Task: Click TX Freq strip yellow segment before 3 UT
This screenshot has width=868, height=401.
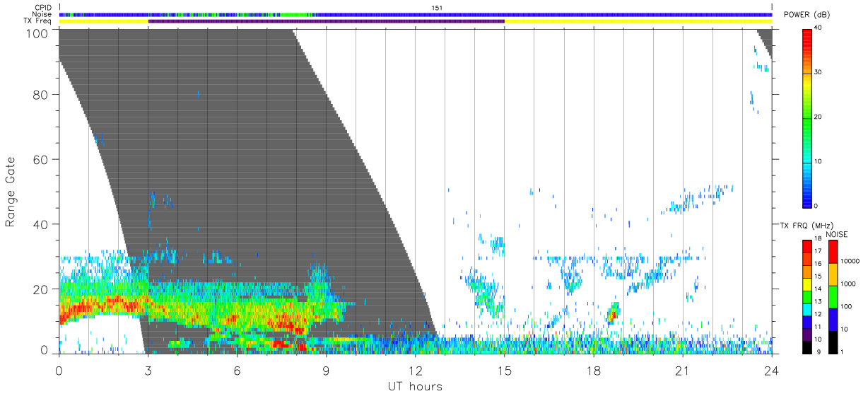Action: (x=104, y=21)
